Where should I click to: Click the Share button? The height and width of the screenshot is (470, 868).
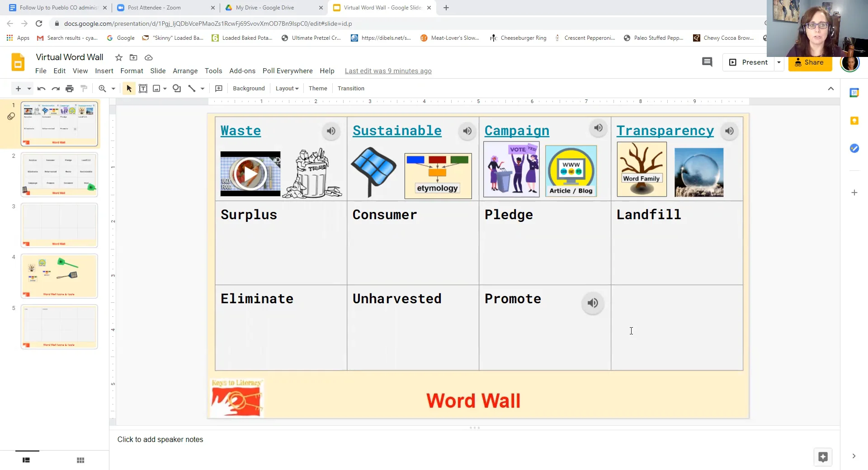[810, 62]
